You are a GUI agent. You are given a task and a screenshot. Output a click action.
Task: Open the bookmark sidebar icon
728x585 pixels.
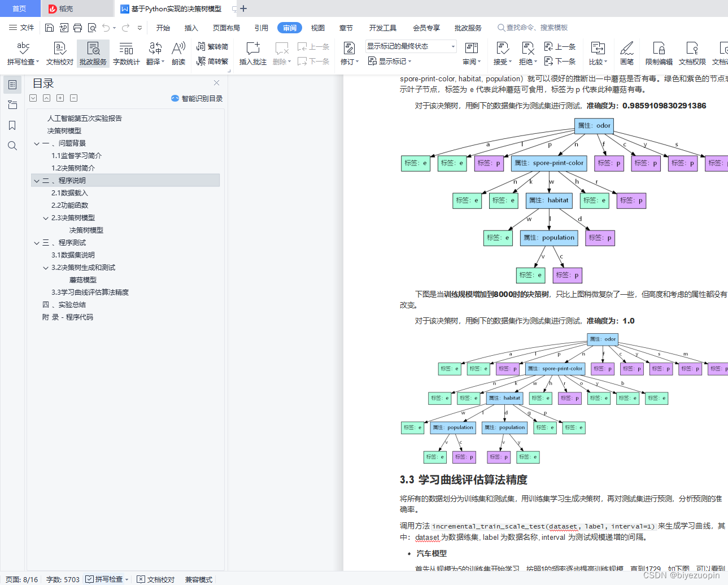pos(12,125)
